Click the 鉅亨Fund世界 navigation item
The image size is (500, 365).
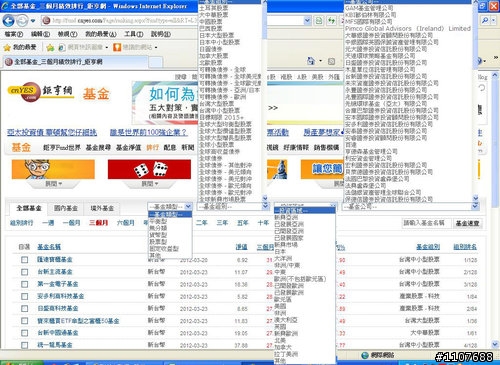pyautogui.click(x=62, y=147)
